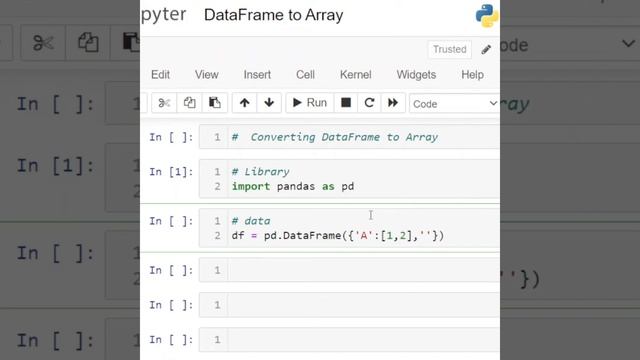
Task: Click the In [1]: prompt label
Action: click(171, 172)
